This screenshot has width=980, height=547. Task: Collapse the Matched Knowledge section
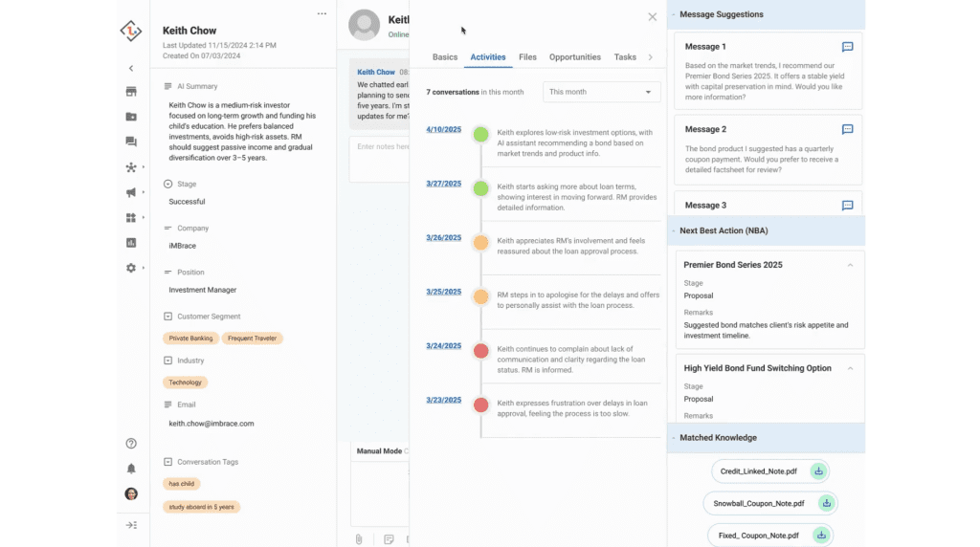(673, 438)
